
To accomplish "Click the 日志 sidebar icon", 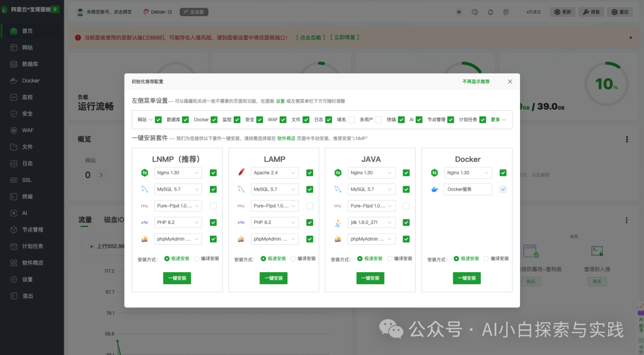I will 14,163.
